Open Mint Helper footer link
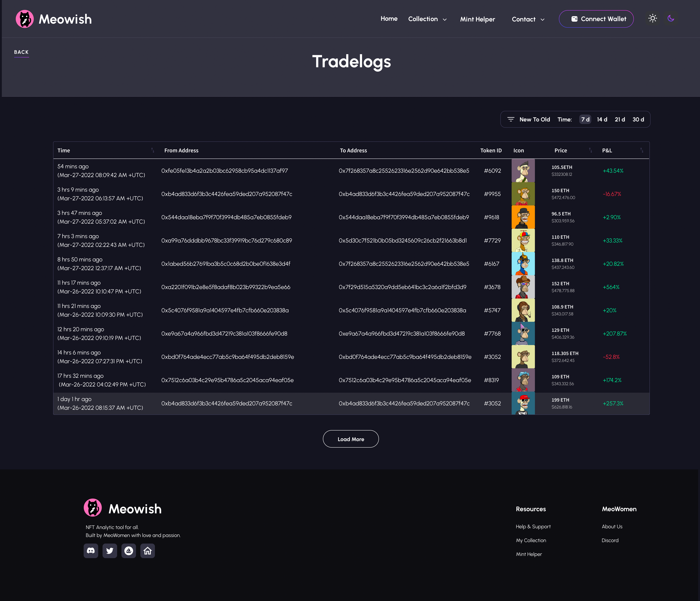 [529, 554]
